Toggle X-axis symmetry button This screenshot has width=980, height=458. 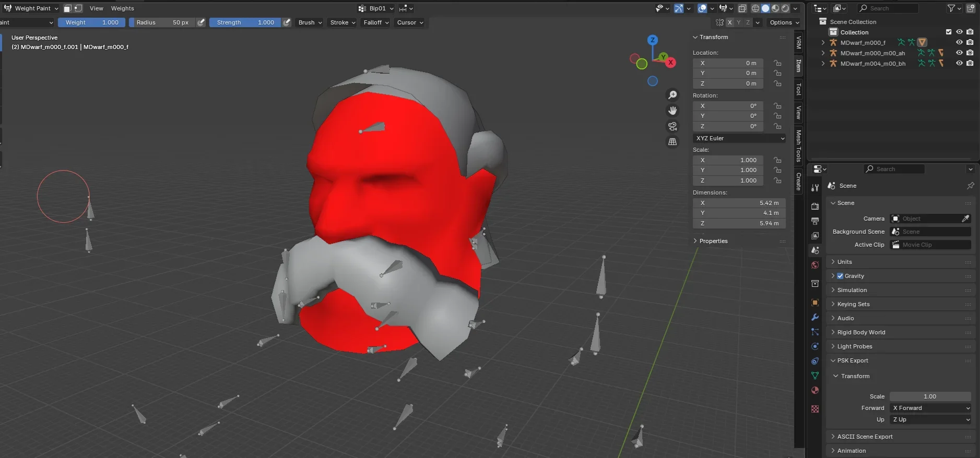click(x=730, y=22)
